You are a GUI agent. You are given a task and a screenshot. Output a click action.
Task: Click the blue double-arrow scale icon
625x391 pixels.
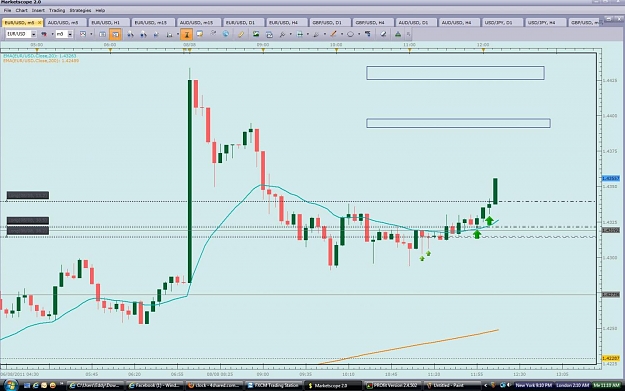point(300,34)
